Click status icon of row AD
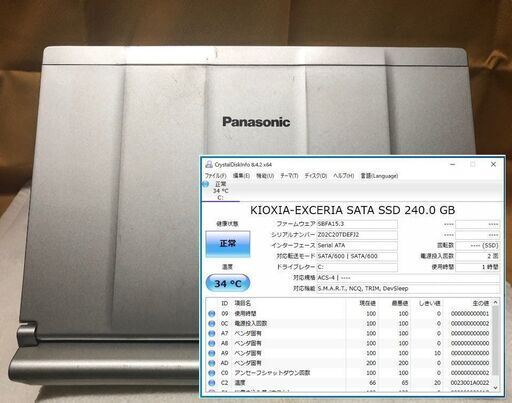The image size is (512, 403). tap(211, 363)
